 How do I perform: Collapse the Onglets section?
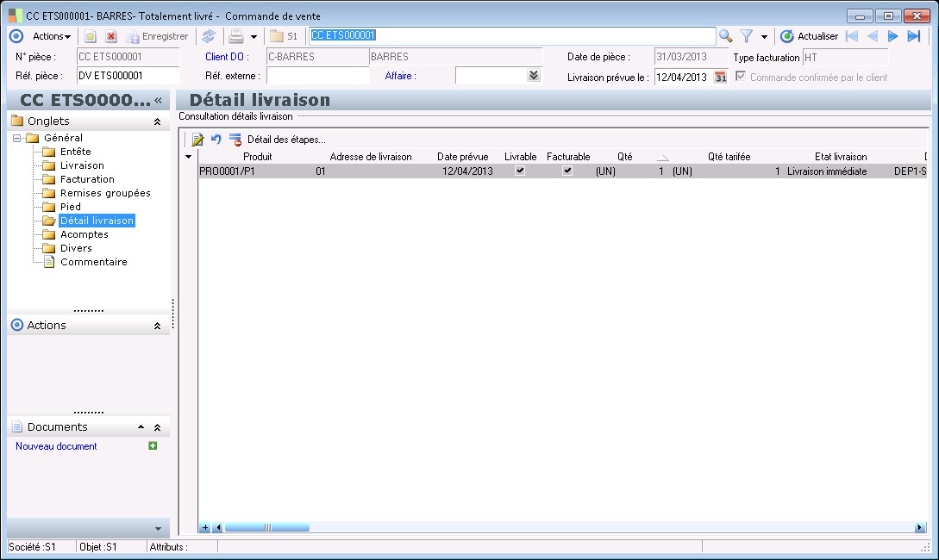tap(157, 121)
